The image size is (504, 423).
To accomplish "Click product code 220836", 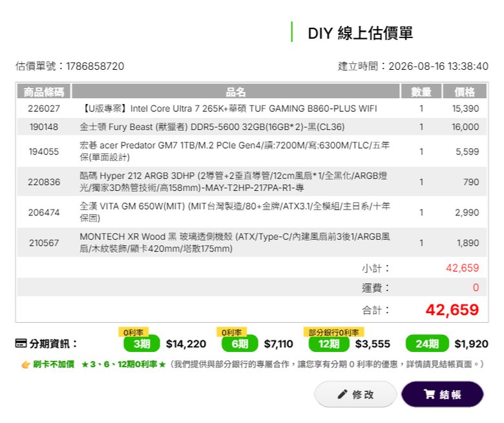I will tap(44, 182).
